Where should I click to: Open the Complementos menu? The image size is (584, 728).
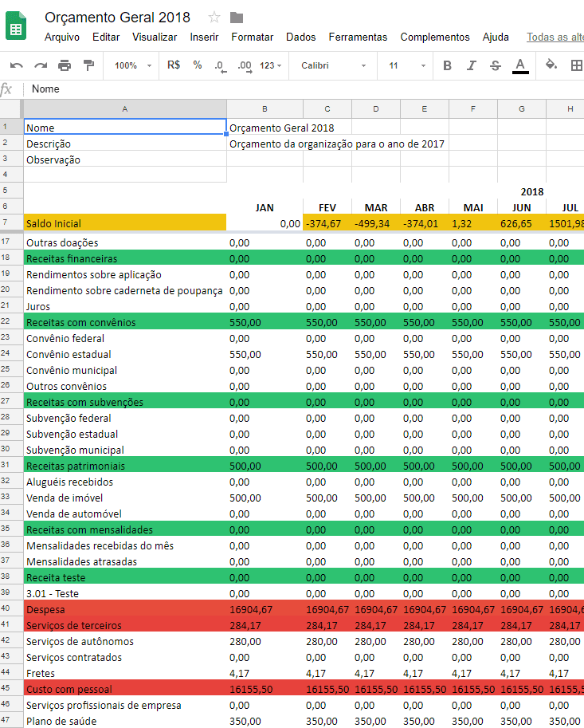pos(435,37)
